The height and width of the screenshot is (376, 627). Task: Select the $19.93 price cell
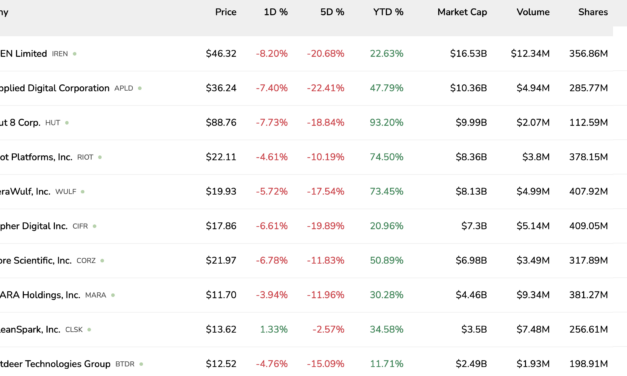click(x=221, y=192)
